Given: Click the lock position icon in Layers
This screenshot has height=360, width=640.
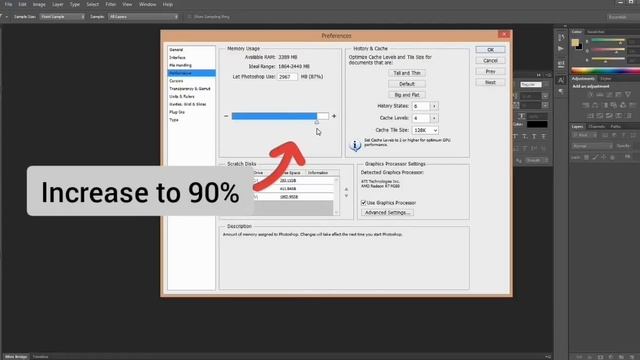Looking at the screenshot, I should click(x=604, y=157).
